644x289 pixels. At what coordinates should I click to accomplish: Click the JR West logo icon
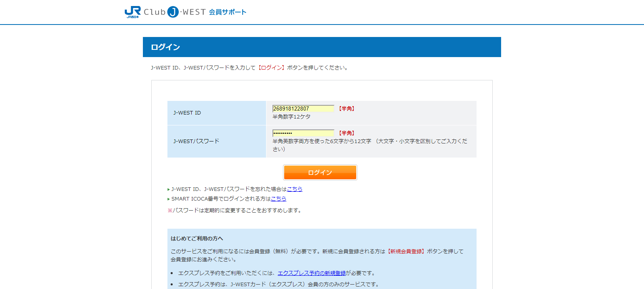tap(132, 12)
